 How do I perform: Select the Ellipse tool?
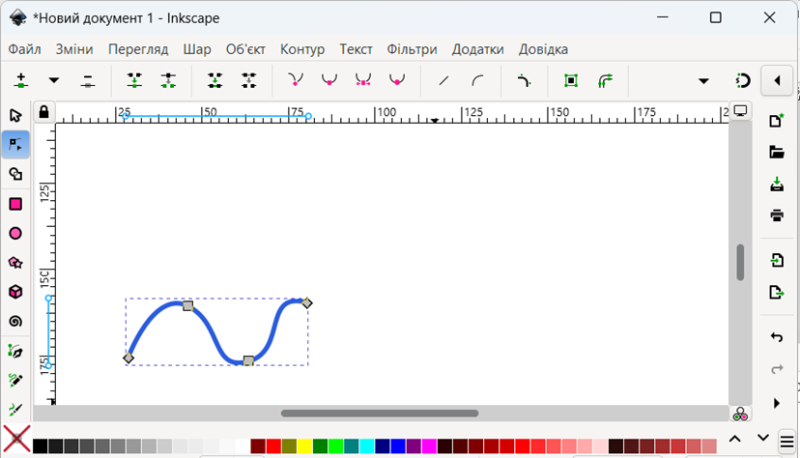[15, 233]
